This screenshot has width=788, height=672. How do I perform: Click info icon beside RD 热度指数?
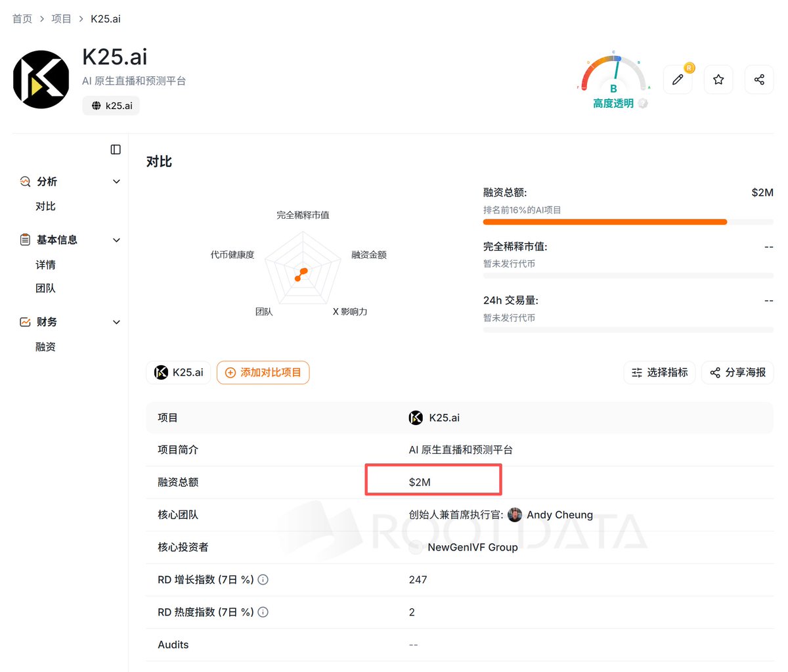point(263,612)
